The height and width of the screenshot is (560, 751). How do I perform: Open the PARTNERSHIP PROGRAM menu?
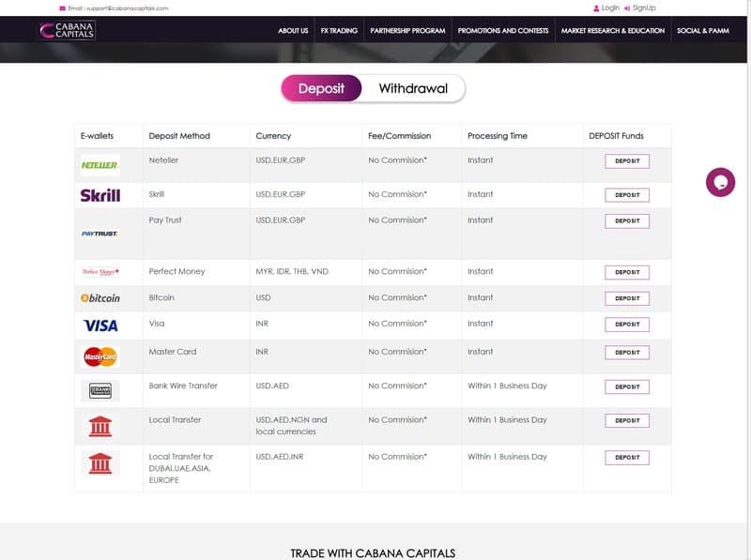coord(407,31)
